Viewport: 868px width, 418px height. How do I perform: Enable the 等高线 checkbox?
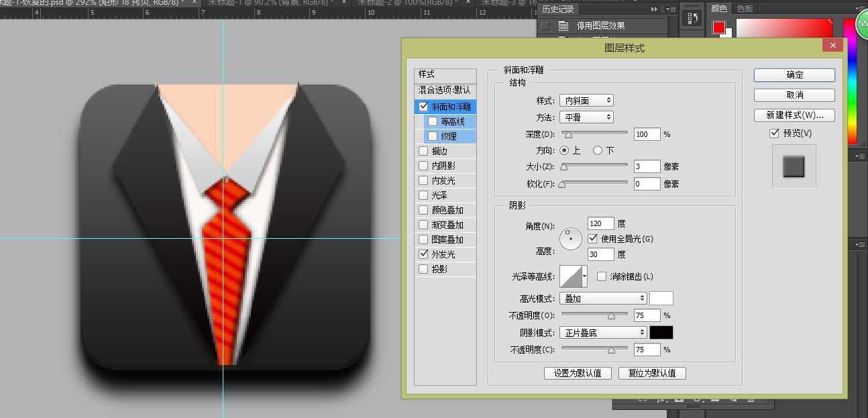tap(433, 121)
